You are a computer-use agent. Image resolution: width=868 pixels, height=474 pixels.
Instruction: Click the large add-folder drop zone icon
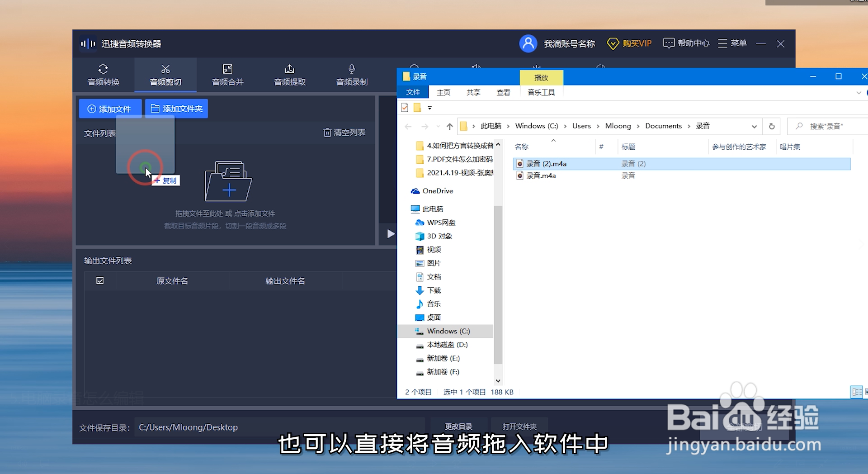pos(228,181)
